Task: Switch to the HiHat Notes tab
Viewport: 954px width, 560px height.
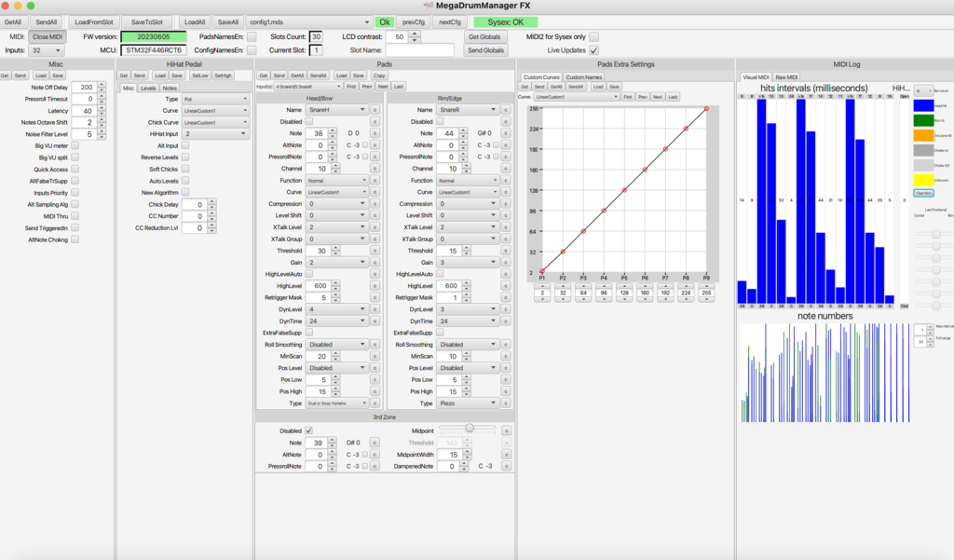Action: (170, 89)
